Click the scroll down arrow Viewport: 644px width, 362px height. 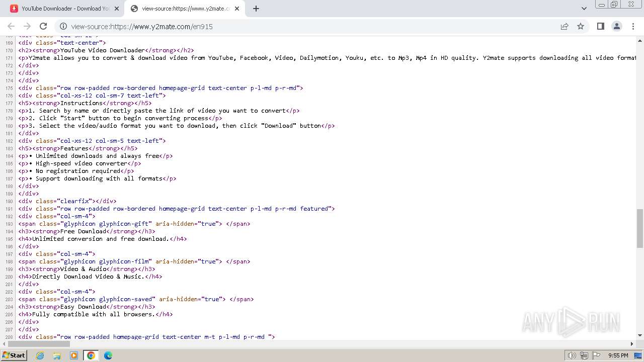tap(640, 335)
